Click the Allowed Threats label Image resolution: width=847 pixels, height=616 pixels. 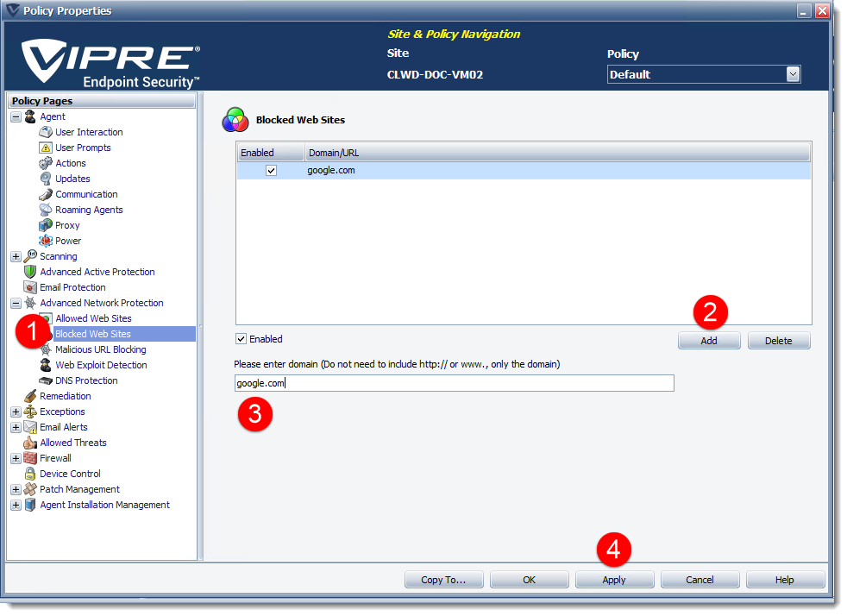point(73,443)
